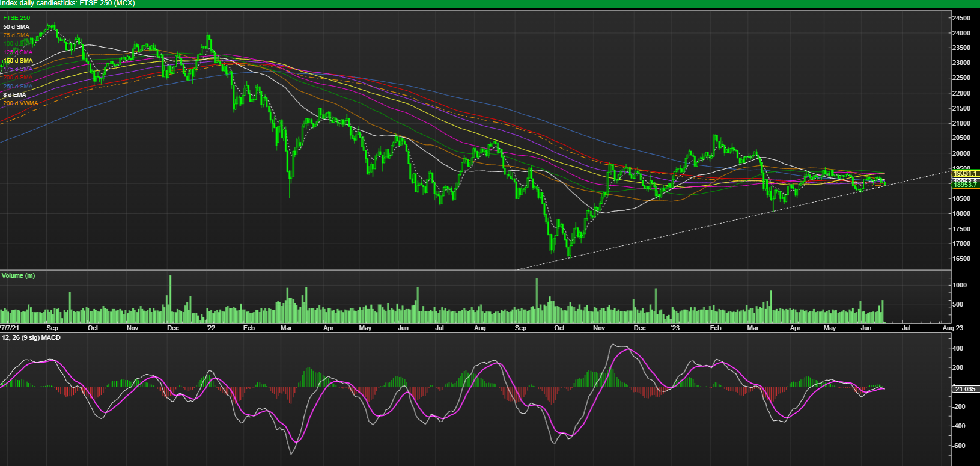Click the 24500 price axis label
Viewport: 980px width, 466px height.
click(x=961, y=18)
